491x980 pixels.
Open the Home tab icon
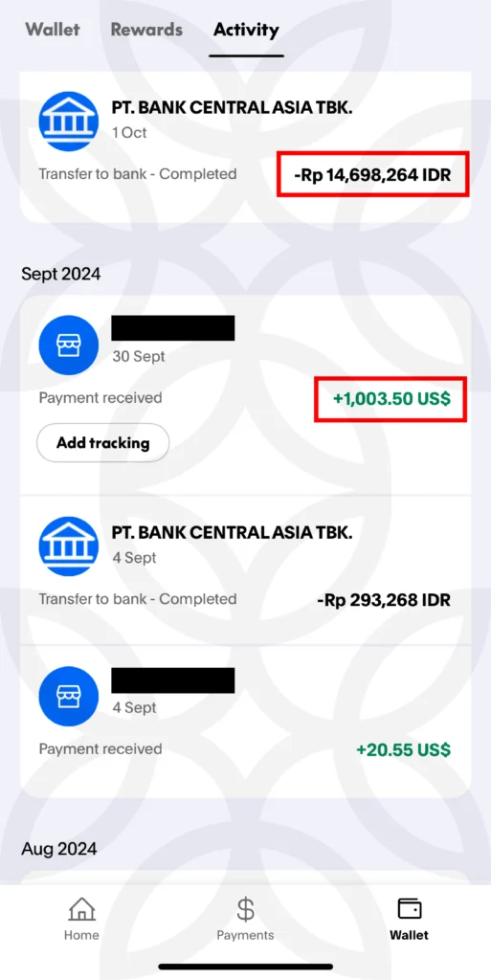pos(82,909)
